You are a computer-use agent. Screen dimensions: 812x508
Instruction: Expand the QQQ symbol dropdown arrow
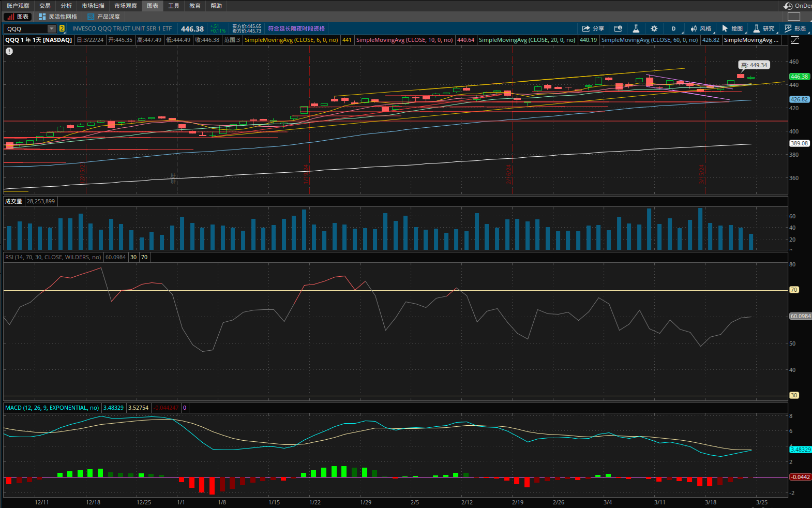point(52,29)
